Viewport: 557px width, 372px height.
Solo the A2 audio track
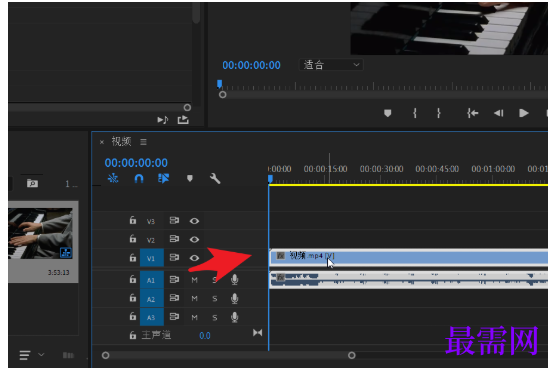[x=215, y=299]
